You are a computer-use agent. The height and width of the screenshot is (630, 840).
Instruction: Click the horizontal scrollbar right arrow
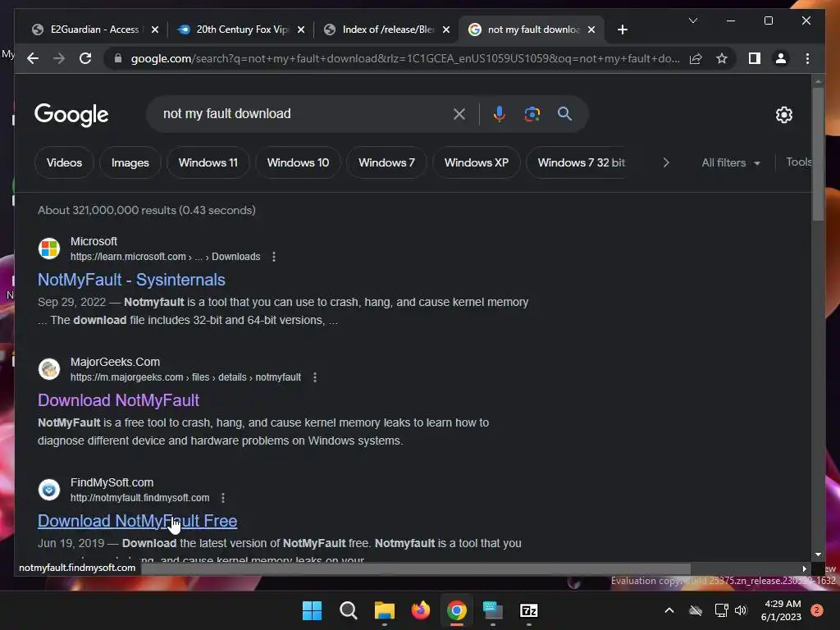tap(804, 569)
